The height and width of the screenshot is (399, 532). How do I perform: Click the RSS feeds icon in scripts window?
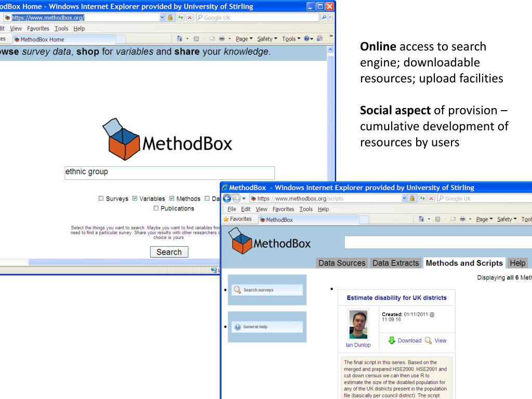pos(437,219)
